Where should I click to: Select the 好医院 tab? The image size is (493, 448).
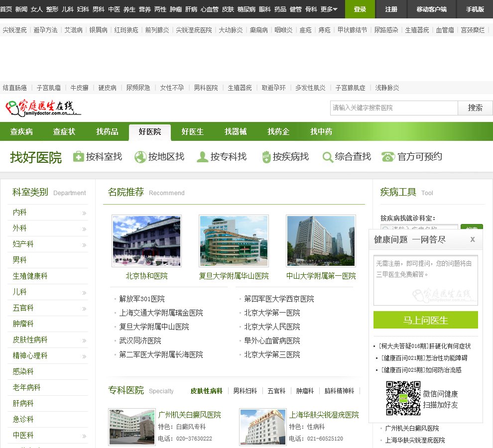(x=150, y=131)
